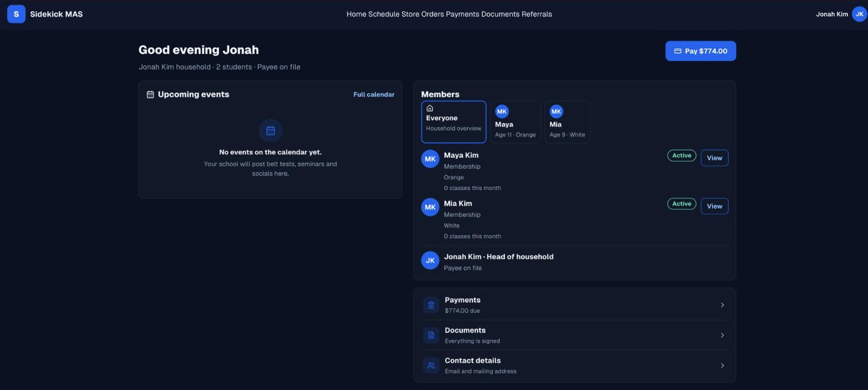Select the Maya member tab
This screenshot has height=390, width=868.
click(515, 122)
